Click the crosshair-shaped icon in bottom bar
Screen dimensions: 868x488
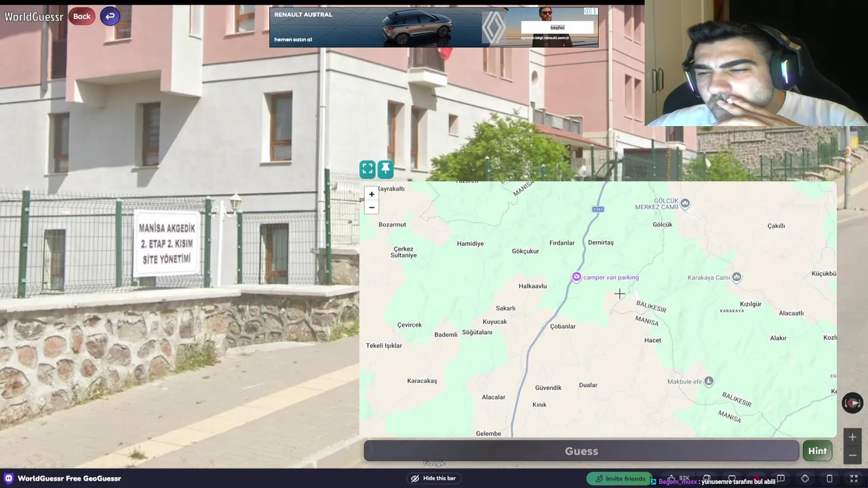[805, 479]
